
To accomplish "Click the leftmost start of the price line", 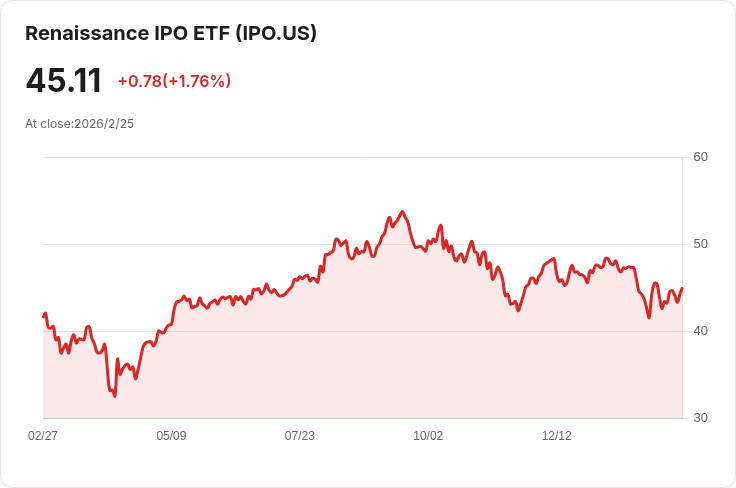I will (x=44, y=316).
